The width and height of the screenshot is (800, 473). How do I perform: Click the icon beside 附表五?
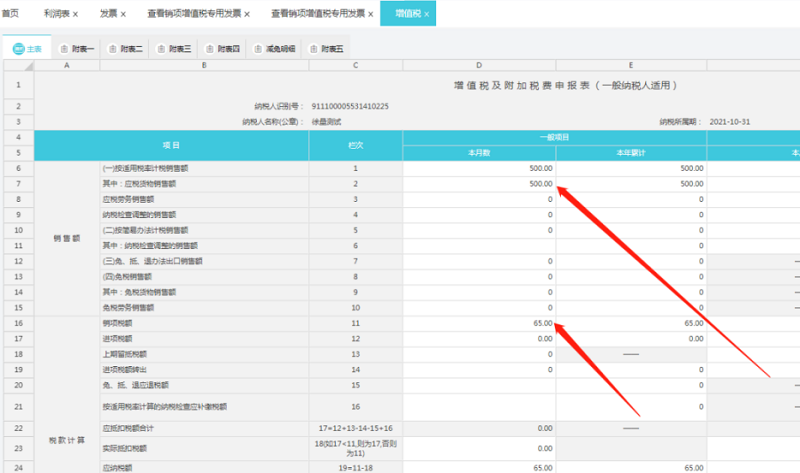coord(313,49)
